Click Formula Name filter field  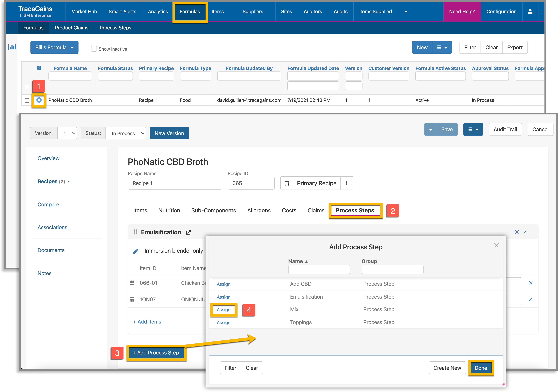(x=70, y=76)
